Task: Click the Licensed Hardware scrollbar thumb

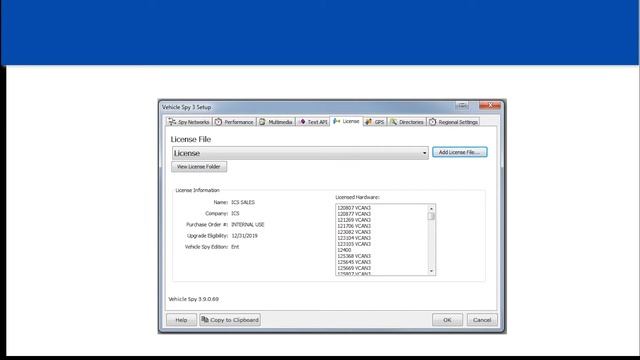Action: 431,216
